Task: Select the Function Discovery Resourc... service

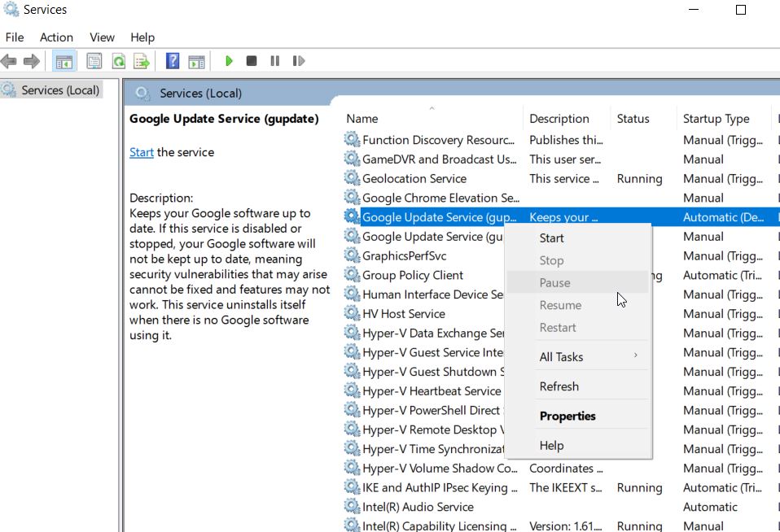Action: point(438,140)
